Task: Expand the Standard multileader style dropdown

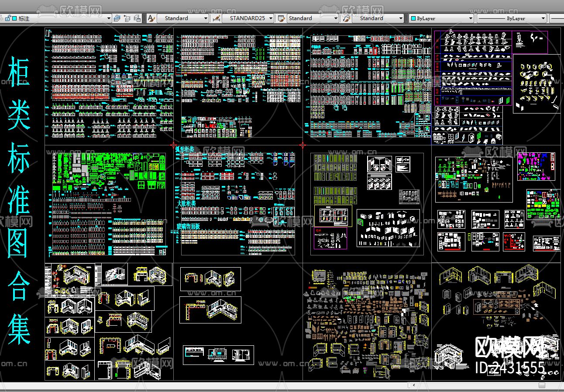Action: [x=401, y=18]
